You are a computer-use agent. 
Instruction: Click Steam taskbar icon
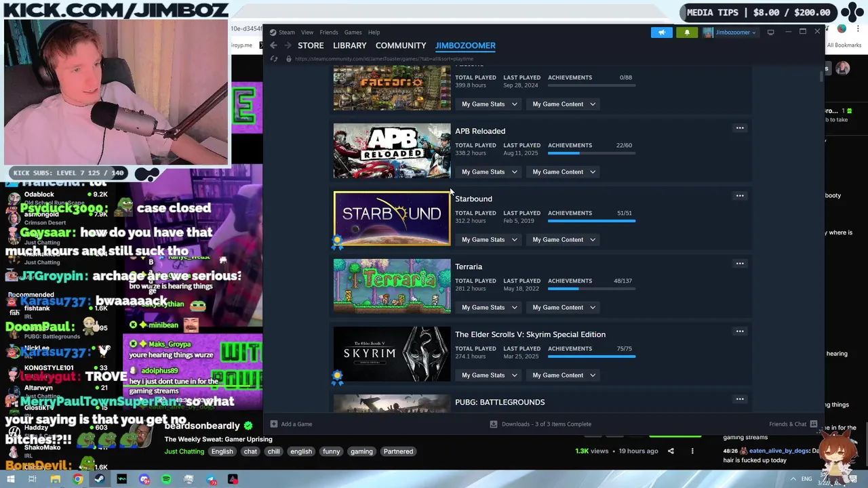pyautogui.click(x=100, y=479)
